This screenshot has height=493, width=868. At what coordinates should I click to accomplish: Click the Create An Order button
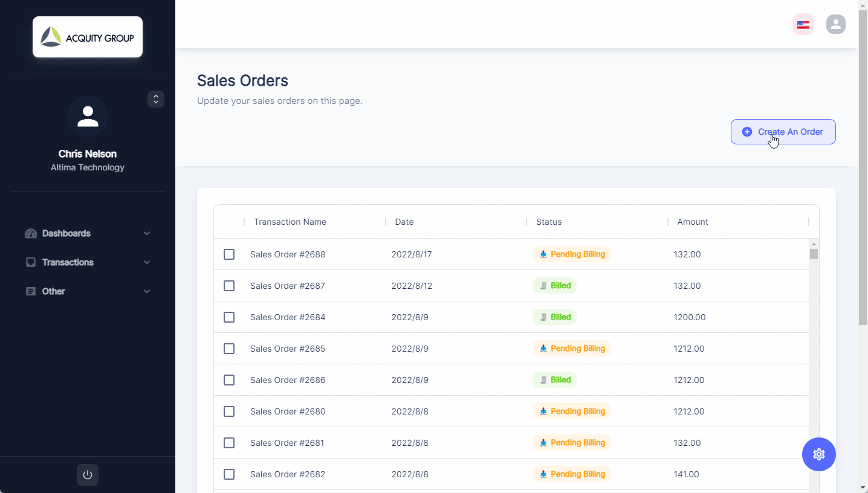[x=783, y=132]
